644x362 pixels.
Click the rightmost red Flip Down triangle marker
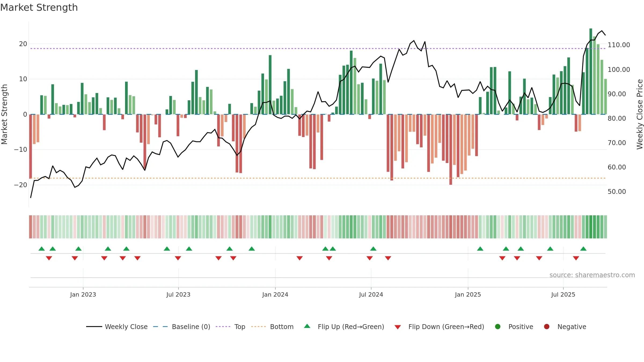[576, 258]
